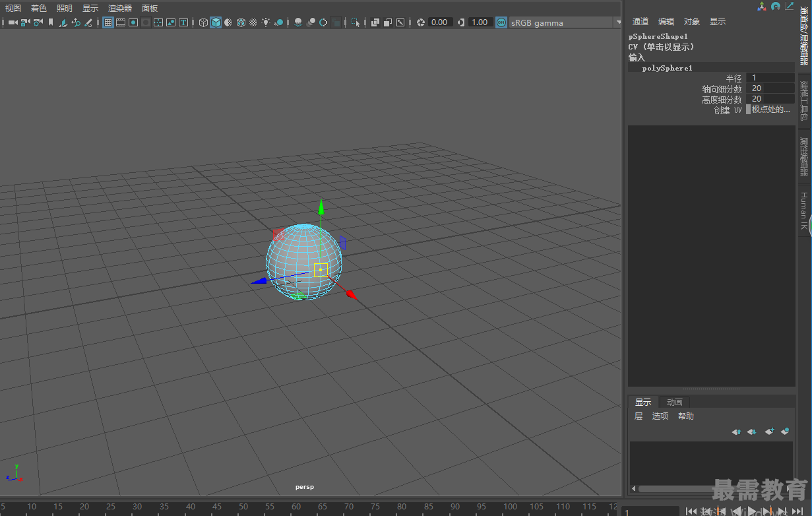The image size is (812, 516).
Task: Toggle the film gate display
Action: [x=120, y=22]
